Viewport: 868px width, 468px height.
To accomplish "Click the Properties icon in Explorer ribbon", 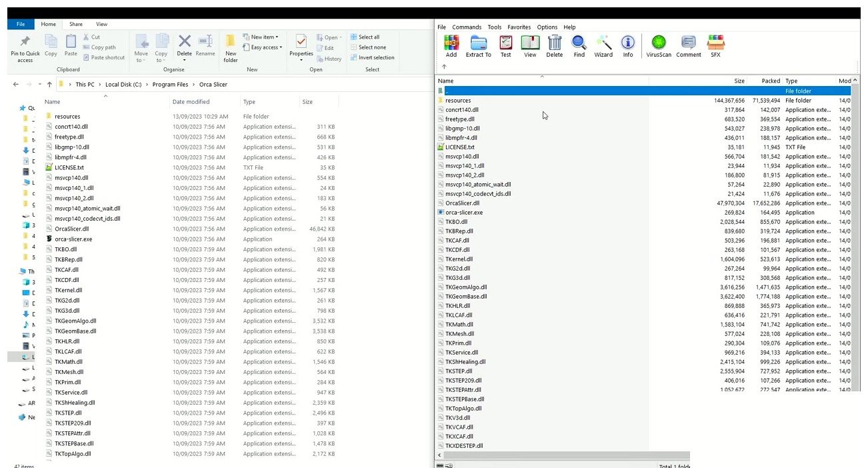I will (301, 45).
